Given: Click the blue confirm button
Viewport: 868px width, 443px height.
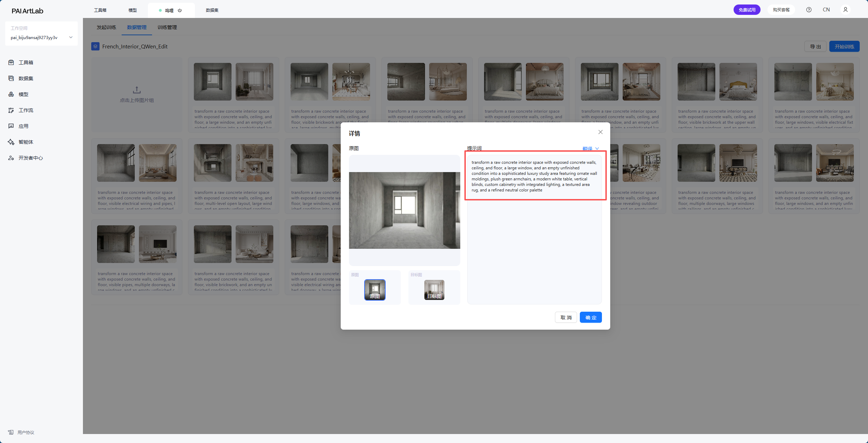Looking at the screenshot, I should [x=591, y=317].
